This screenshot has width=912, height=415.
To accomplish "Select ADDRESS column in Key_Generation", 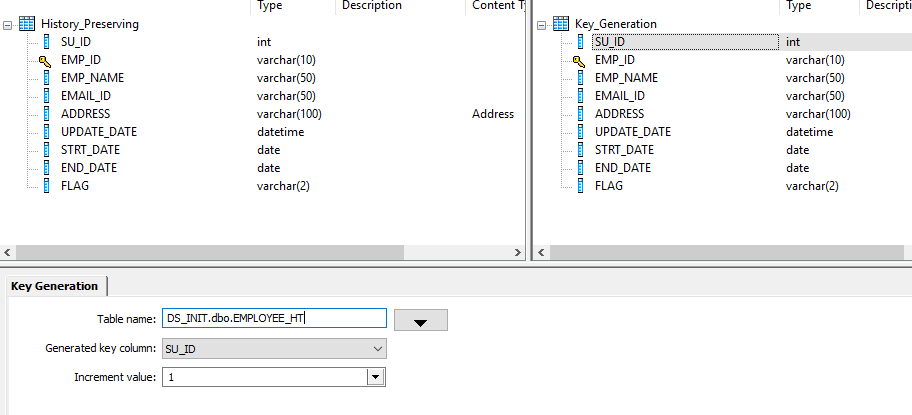I will 619,114.
